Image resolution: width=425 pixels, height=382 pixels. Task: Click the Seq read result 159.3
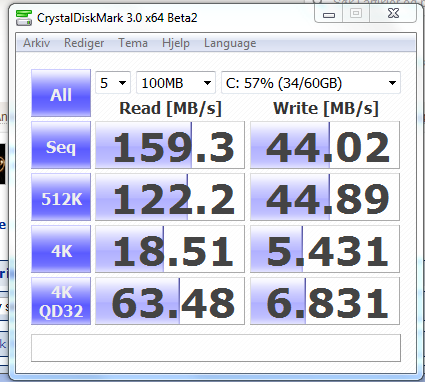pos(170,145)
